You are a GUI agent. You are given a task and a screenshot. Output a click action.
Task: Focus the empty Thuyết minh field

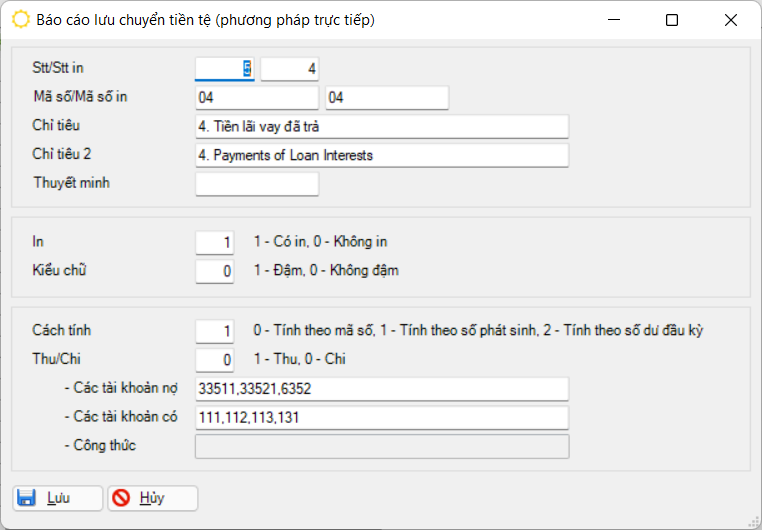[257, 184]
